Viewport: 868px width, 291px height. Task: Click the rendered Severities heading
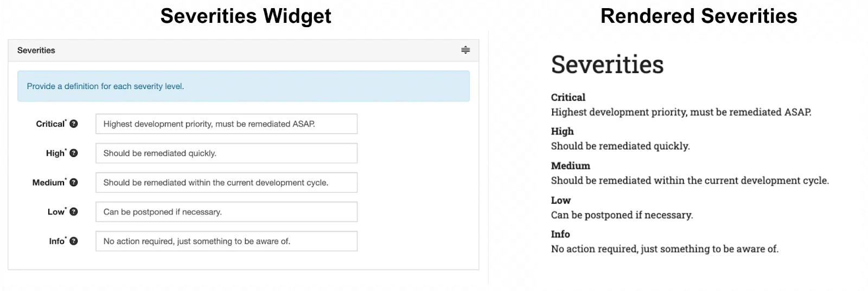click(607, 65)
